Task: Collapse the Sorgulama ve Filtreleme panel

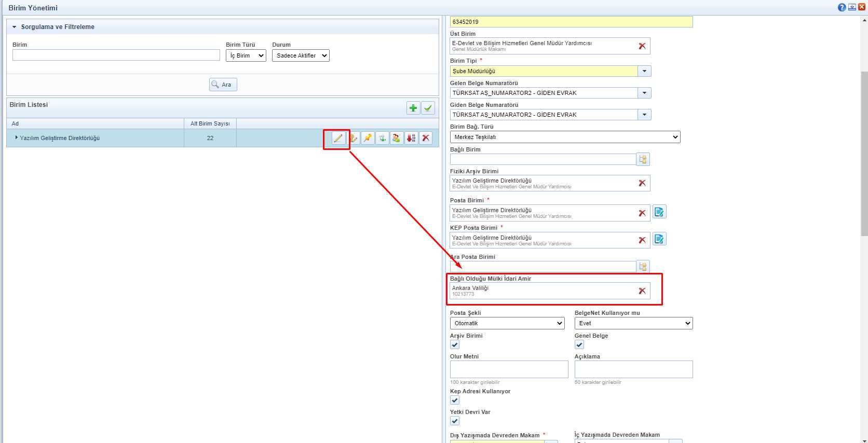Action: click(x=15, y=27)
